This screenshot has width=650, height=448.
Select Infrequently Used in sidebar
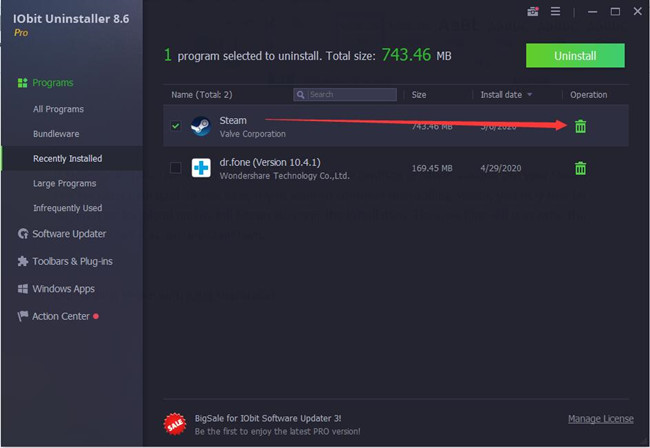point(68,208)
